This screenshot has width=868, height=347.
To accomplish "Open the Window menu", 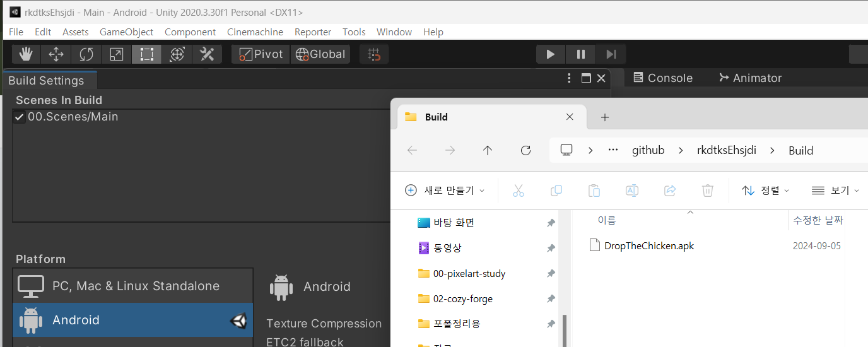I will (x=394, y=32).
